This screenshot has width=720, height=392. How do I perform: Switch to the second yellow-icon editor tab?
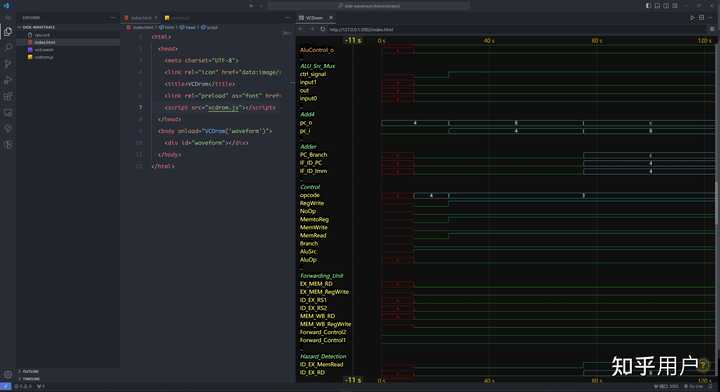[x=178, y=18]
